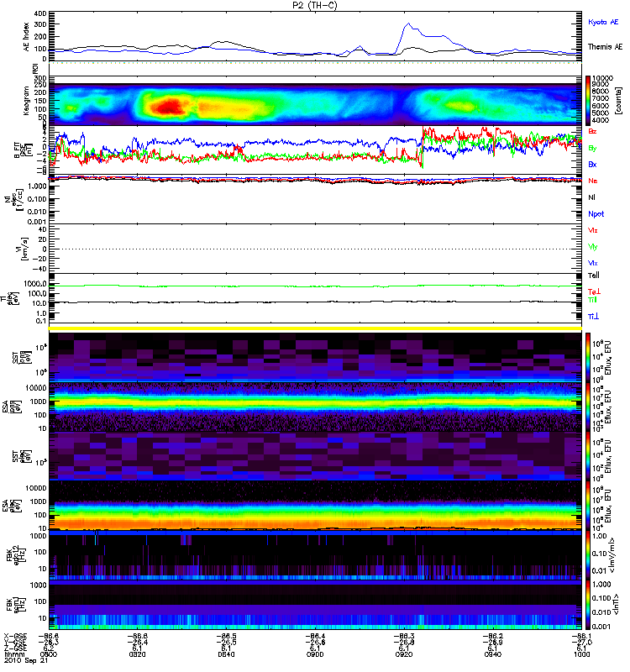Click the 0940 time tick label

point(493,654)
